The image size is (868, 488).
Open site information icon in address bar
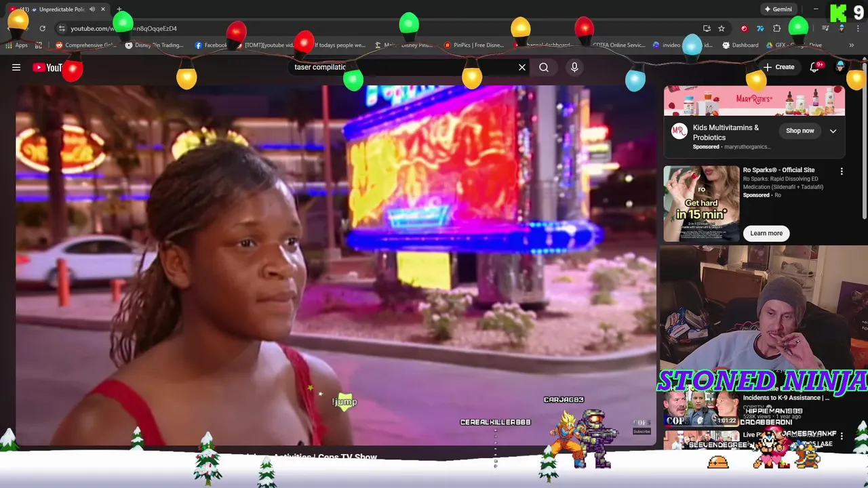pos(62,28)
